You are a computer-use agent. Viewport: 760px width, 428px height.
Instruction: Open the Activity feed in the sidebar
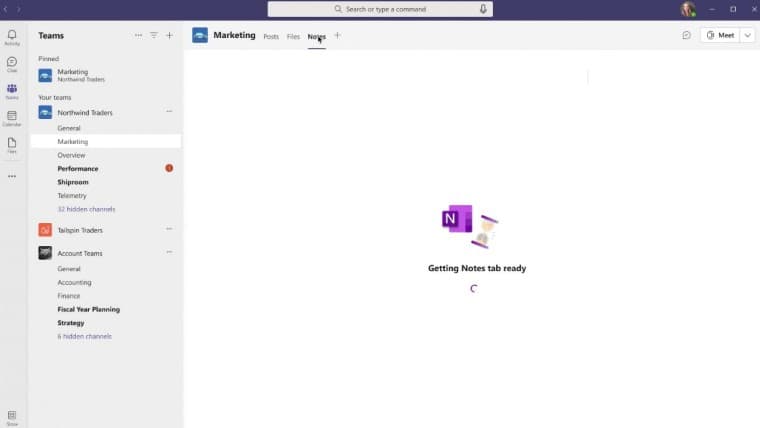[x=12, y=37]
